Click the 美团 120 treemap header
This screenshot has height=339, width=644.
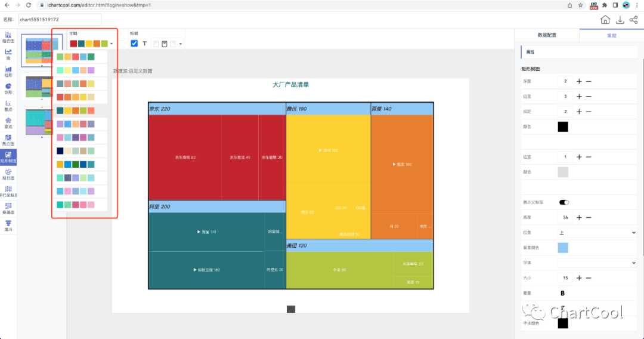[x=360, y=246]
